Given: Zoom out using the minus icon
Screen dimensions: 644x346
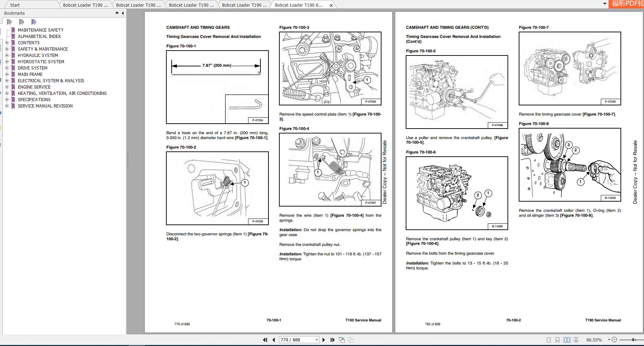Looking at the screenshot, I should click(614, 340).
